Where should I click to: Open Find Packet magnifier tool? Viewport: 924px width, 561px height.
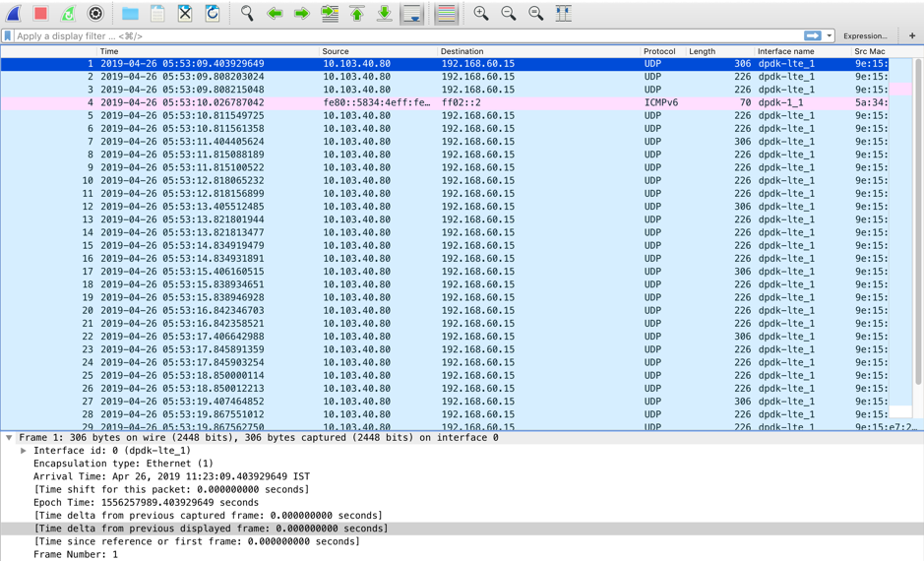247,13
